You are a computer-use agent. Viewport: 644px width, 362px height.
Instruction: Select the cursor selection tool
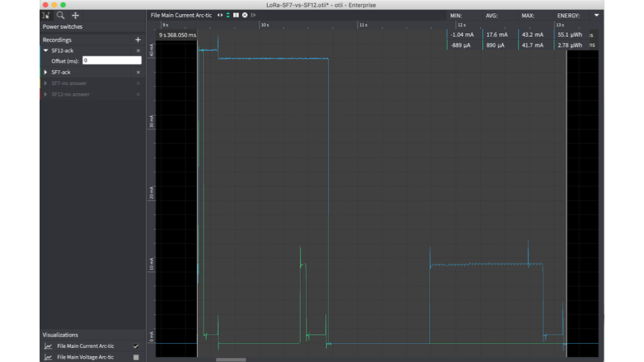46,15
